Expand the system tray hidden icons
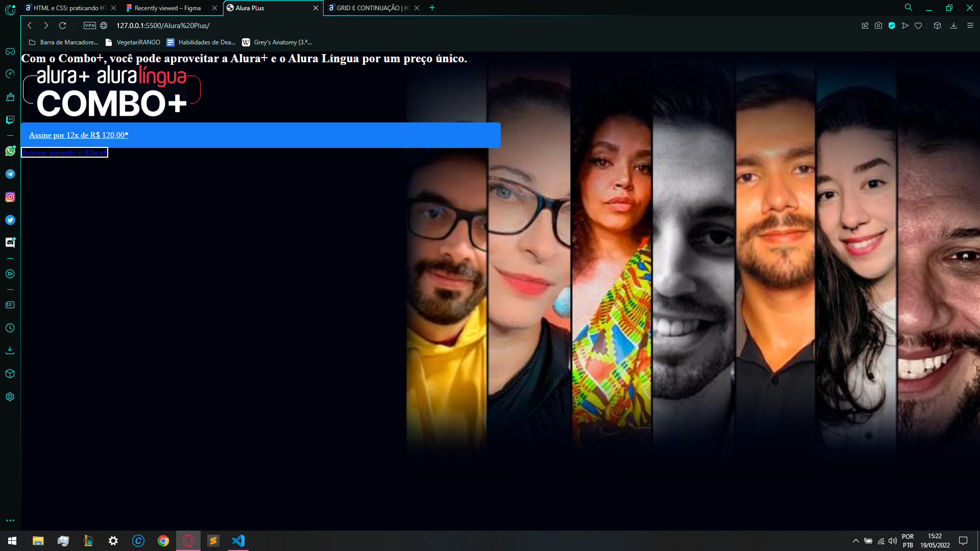This screenshot has width=980, height=551. [x=856, y=541]
